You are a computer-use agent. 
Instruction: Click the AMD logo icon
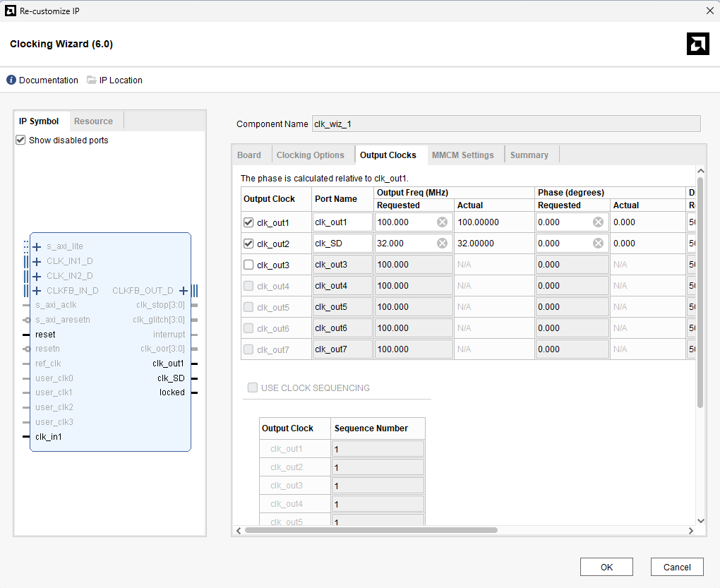click(697, 44)
